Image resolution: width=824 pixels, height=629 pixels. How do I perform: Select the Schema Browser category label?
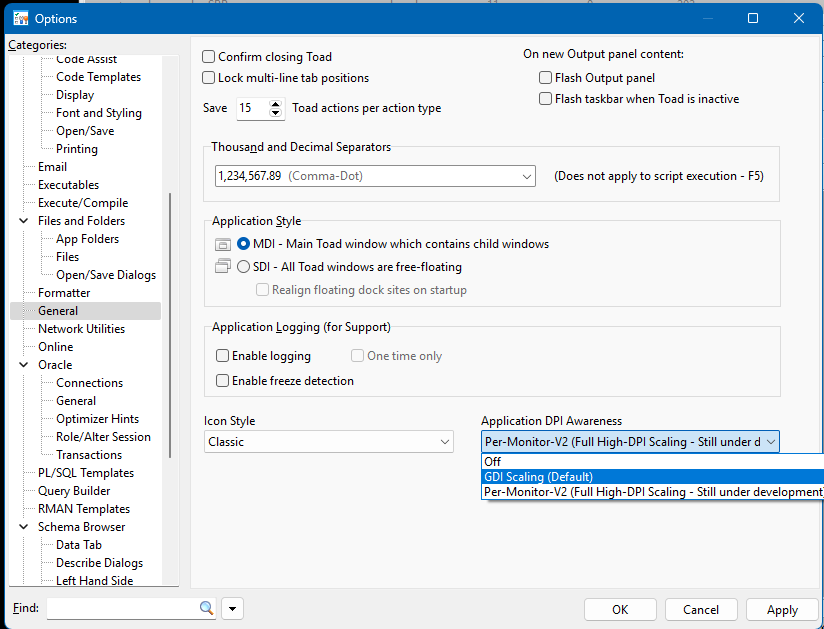click(81, 527)
